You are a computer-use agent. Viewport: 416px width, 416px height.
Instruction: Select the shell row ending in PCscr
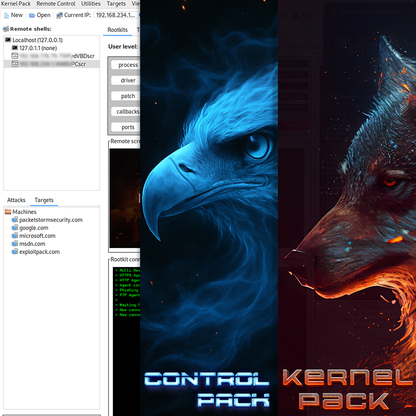tap(52, 64)
